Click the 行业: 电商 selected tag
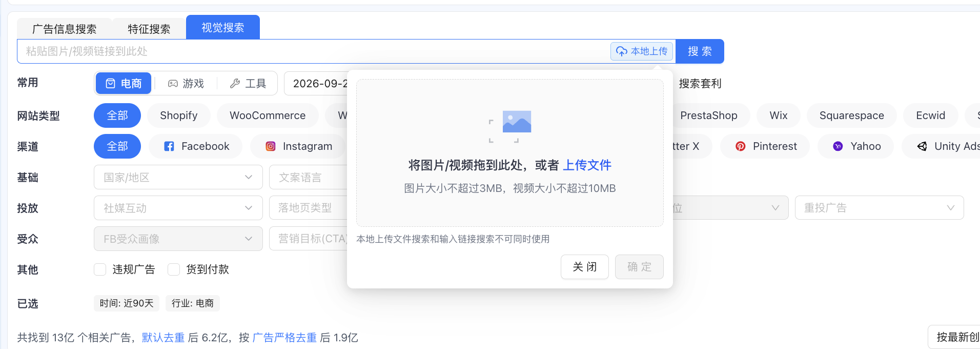The width and height of the screenshot is (980, 349). (x=193, y=303)
